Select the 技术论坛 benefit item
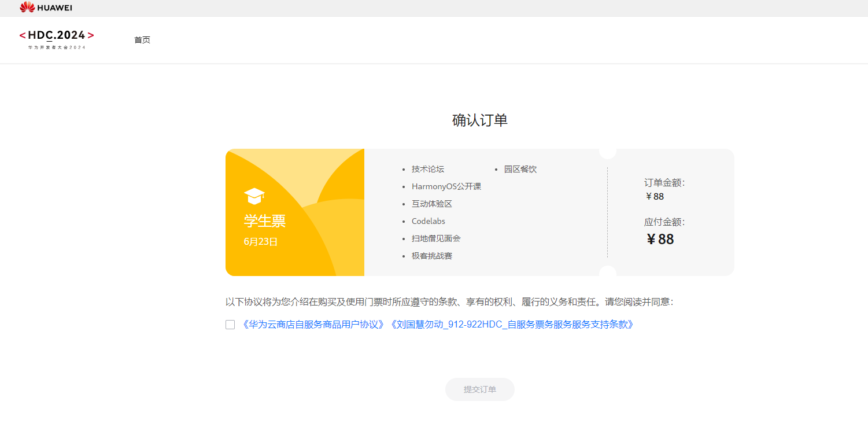Viewport: 868px width, 434px height. tap(428, 169)
